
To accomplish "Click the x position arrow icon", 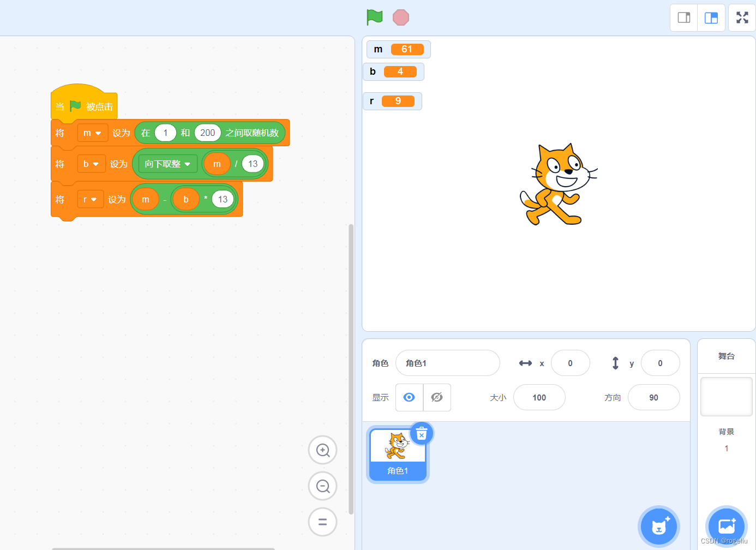I will [x=525, y=363].
